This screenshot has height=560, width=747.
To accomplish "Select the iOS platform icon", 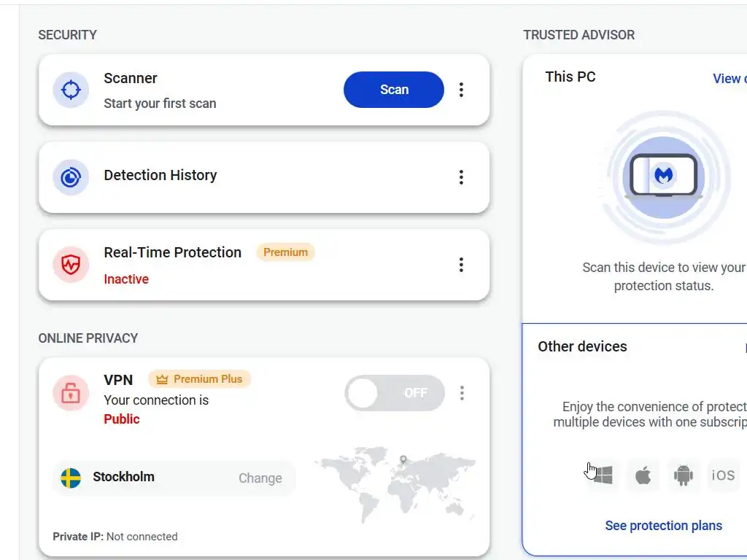I will [x=723, y=475].
